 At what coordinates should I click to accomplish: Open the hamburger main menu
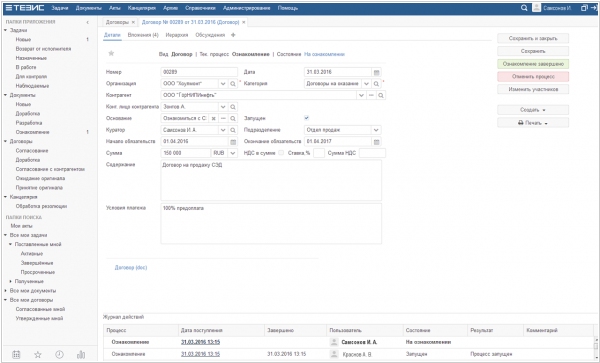click(8, 8)
